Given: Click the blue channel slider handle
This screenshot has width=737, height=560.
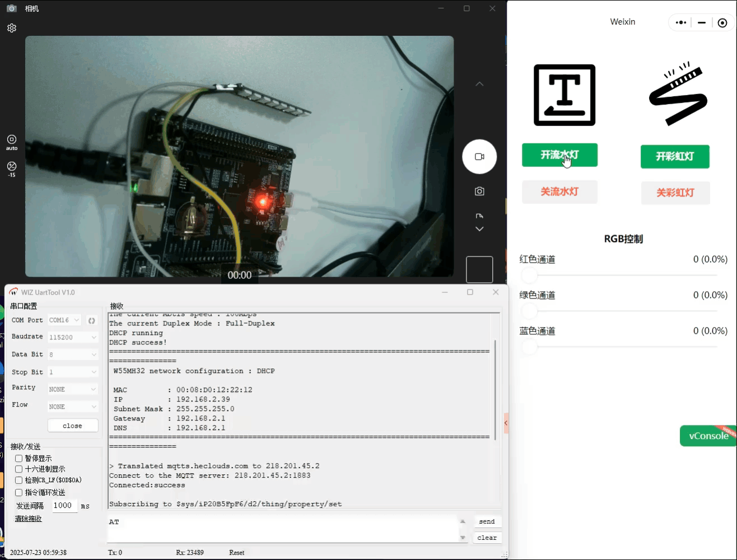Looking at the screenshot, I should (529, 347).
